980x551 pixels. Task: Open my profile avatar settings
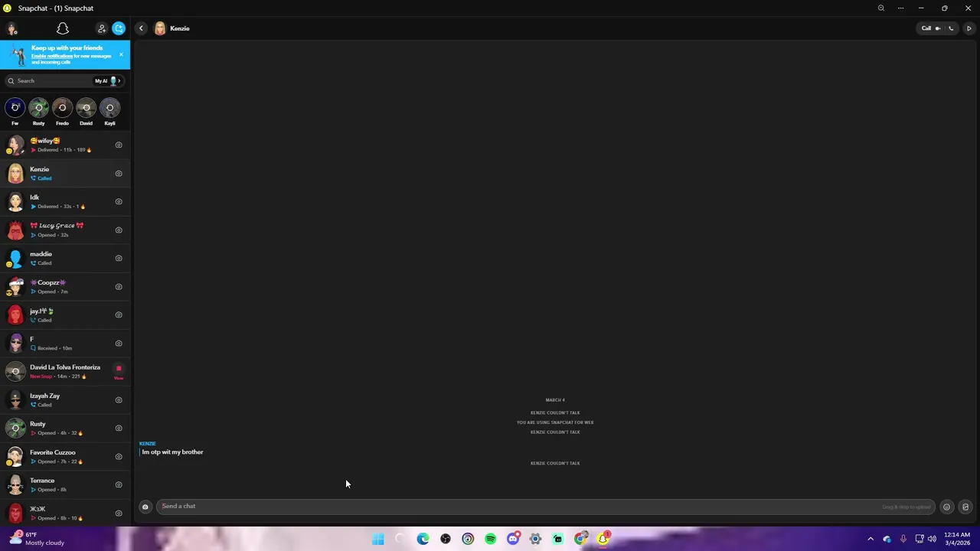click(x=12, y=28)
